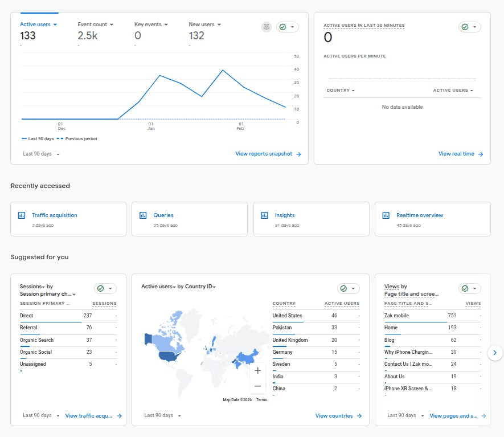Expand the Last 90 days range on overview chart
504x437 pixels.
(x=41, y=154)
